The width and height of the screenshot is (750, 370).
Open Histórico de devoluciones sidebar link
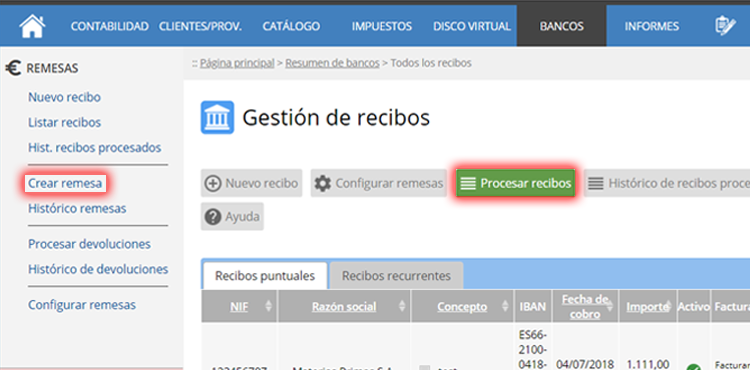point(98,270)
